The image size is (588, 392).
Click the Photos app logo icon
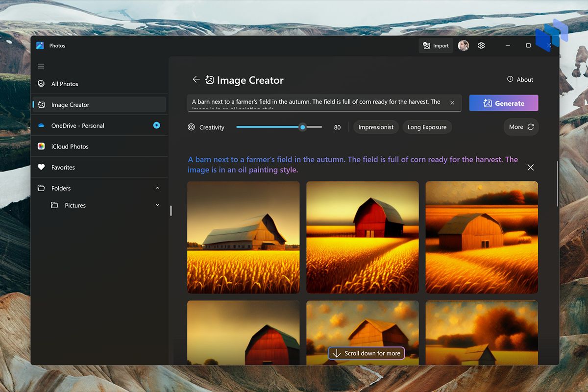pyautogui.click(x=40, y=46)
